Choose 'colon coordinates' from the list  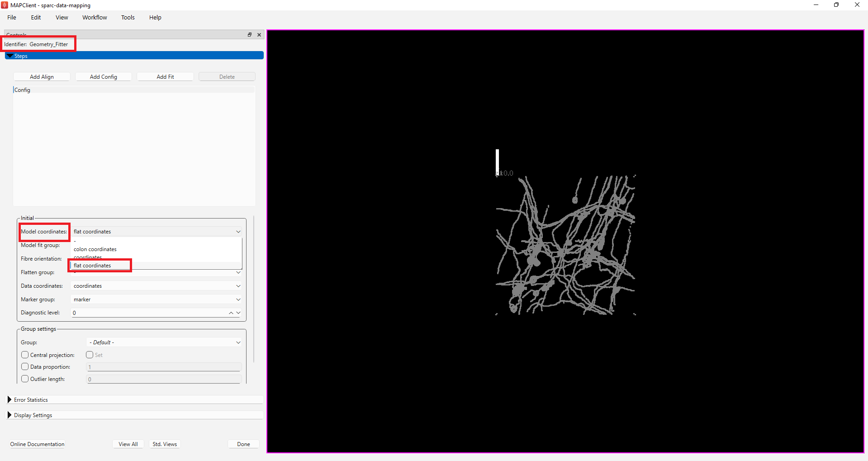point(157,249)
